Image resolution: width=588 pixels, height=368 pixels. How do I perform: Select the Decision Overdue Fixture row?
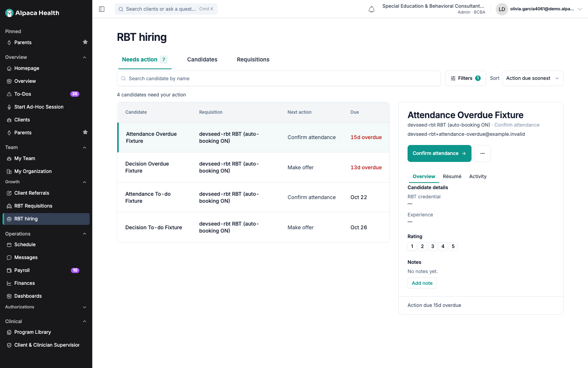[253, 167]
